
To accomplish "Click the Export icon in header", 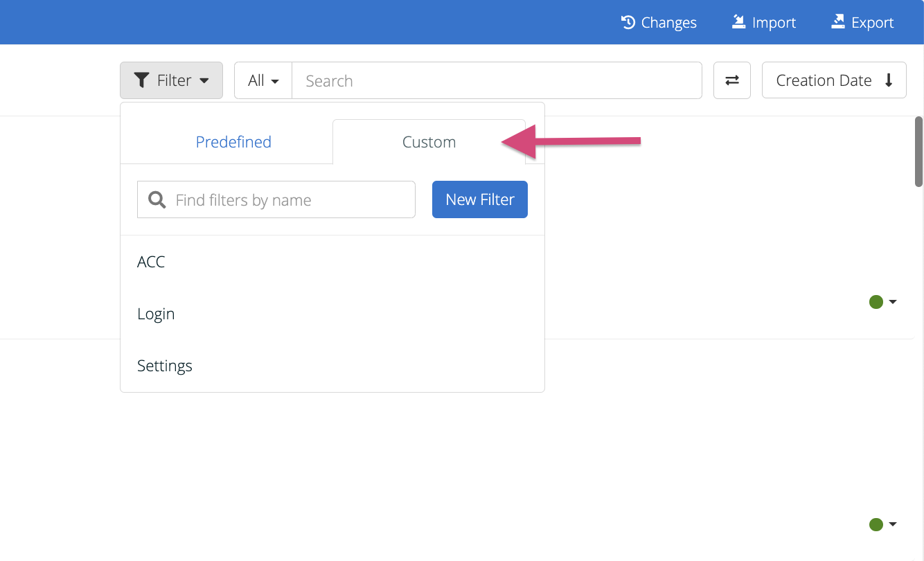I will [x=838, y=22].
